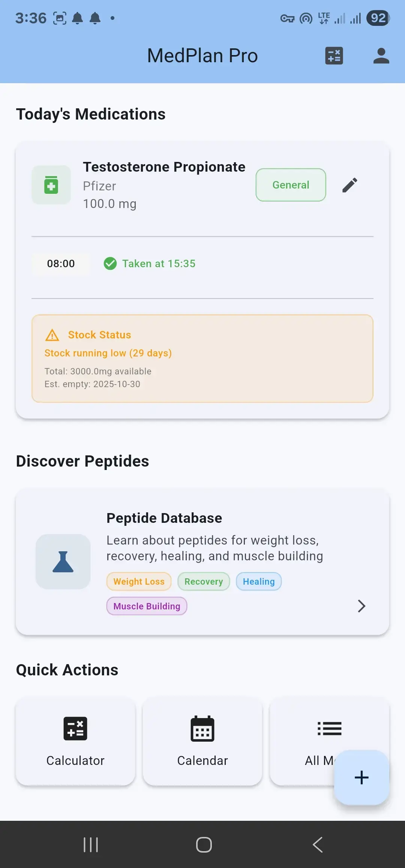Open Peptide Database chevron arrow
Image resolution: width=405 pixels, height=868 pixels.
[x=361, y=606]
